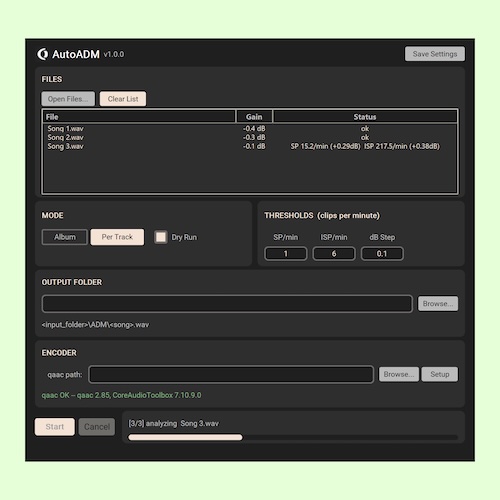Click the ok status for Song 2.wav
The height and width of the screenshot is (500, 500).
(365, 137)
